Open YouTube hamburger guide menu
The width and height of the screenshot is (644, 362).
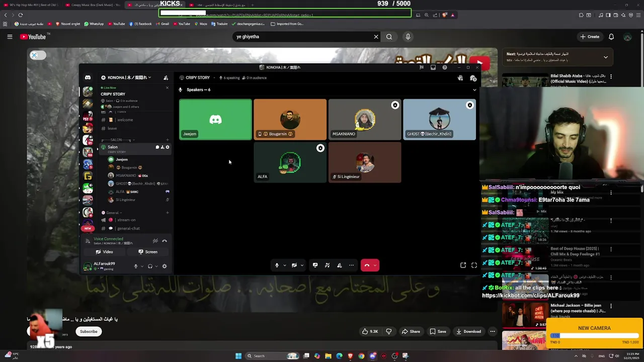point(10,37)
